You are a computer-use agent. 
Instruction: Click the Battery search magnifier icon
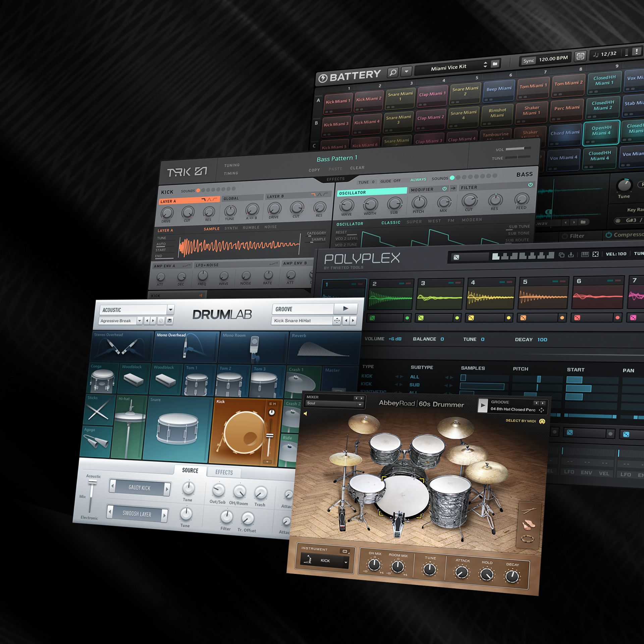[x=393, y=72]
